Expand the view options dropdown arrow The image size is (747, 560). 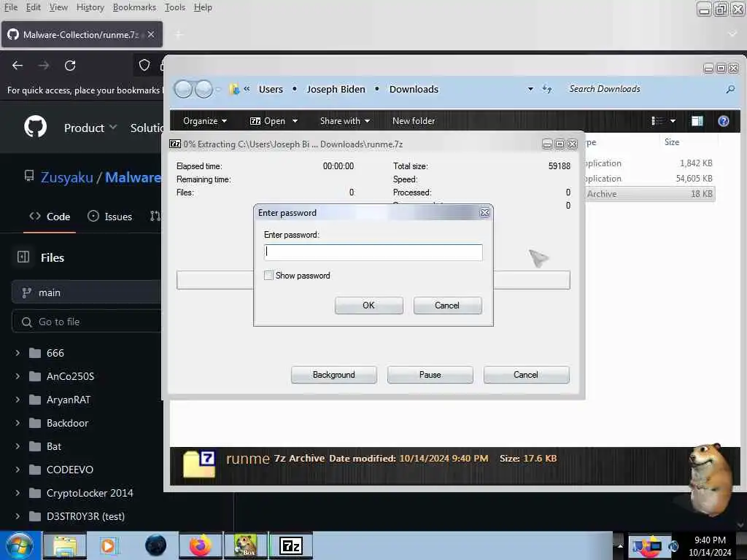pos(673,121)
